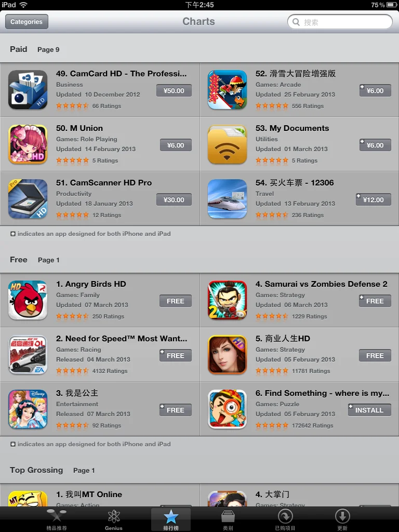399x532 pixels.
Task: Buy CamCard HD for ¥50.00
Action: tap(174, 90)
